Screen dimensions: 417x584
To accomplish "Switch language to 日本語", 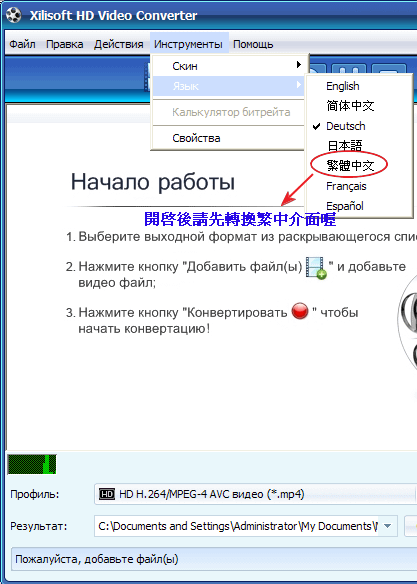I will pyautogui.click(x=359, y=146).
